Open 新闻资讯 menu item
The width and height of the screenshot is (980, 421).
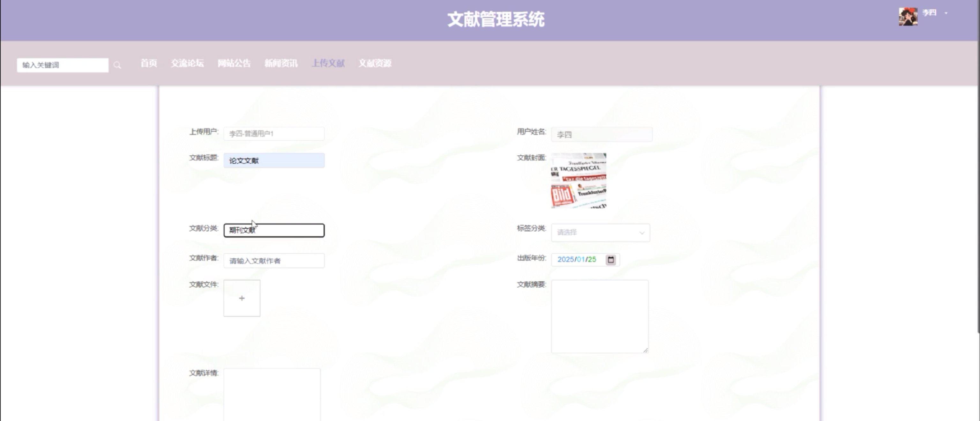pyautogui.click(x=281, y=63)
